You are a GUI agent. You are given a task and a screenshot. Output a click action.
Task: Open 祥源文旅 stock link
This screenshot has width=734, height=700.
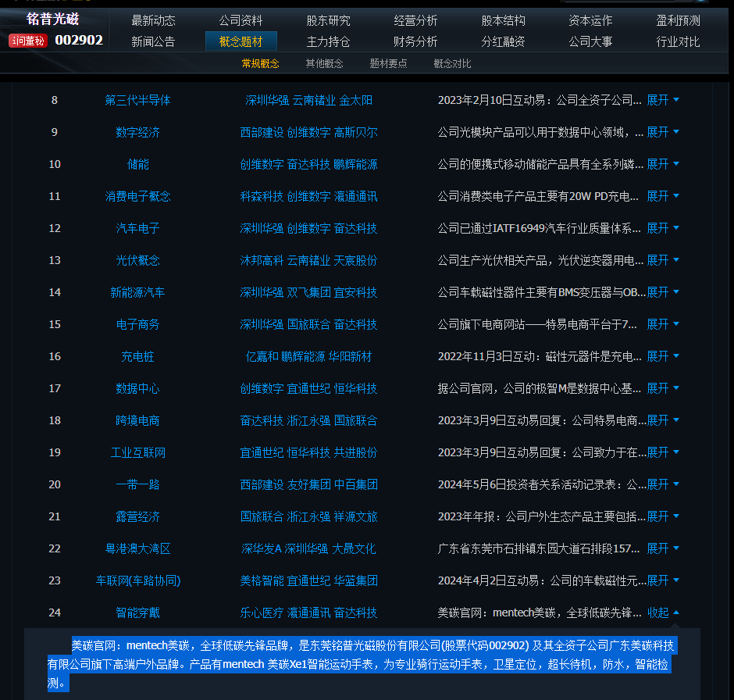(356, 516)
